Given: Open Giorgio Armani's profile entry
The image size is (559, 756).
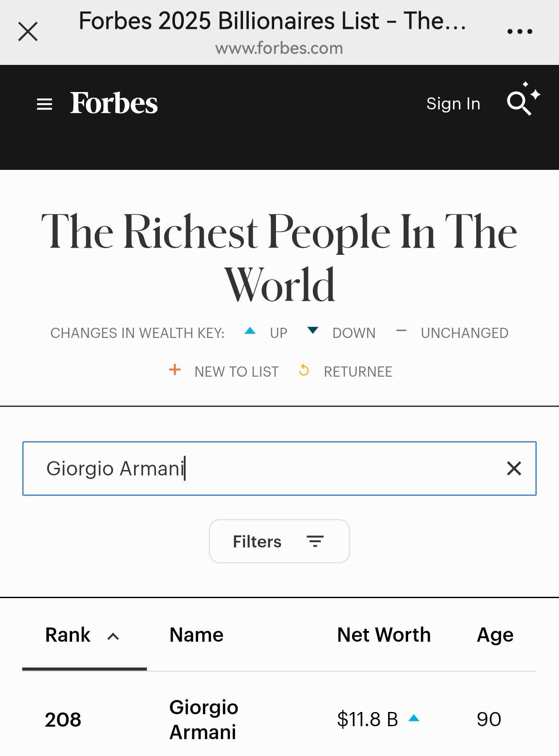Looking at the screenshot, I should click(x=203, y=720).
